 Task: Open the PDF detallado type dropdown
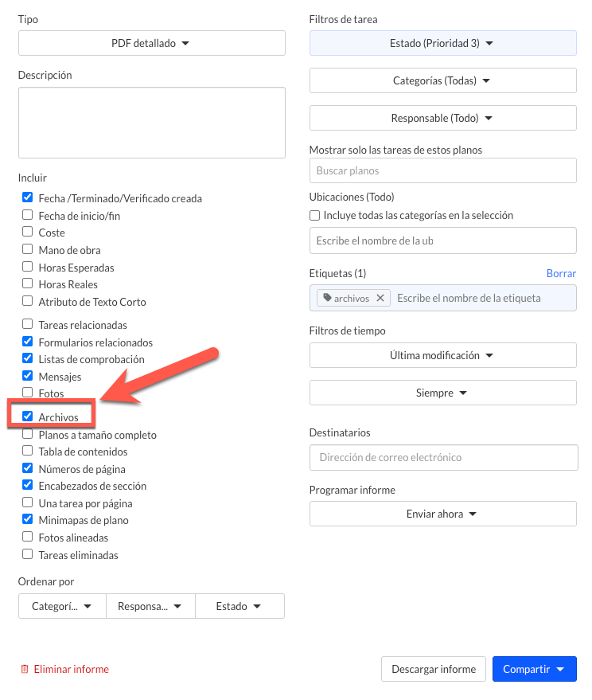152,43
